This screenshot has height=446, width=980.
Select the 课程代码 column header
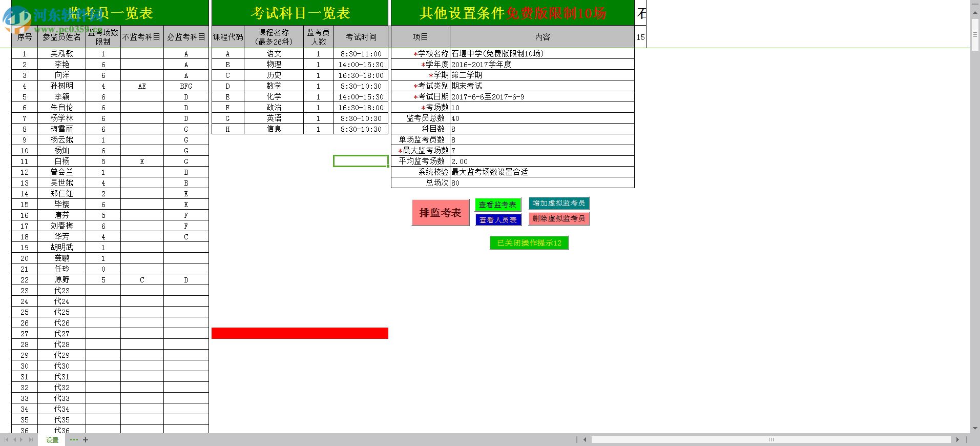[227, 37]
